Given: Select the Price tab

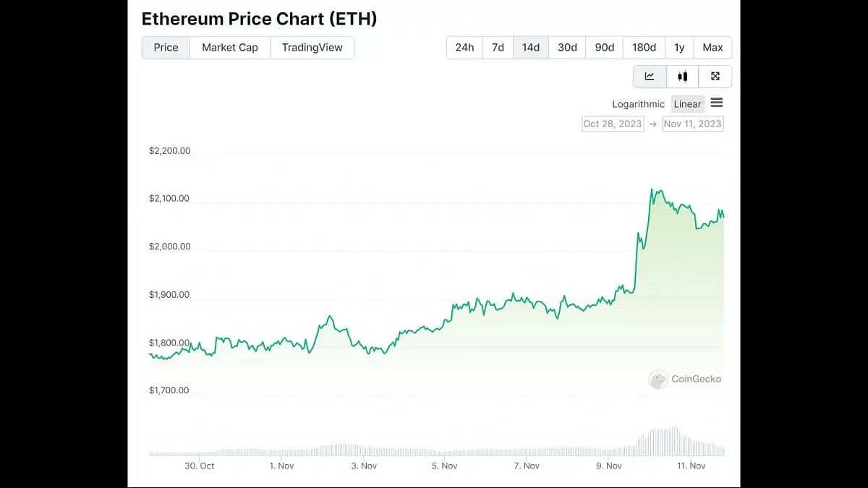Looking at the screenshot, I should click(x=165, y=47).
